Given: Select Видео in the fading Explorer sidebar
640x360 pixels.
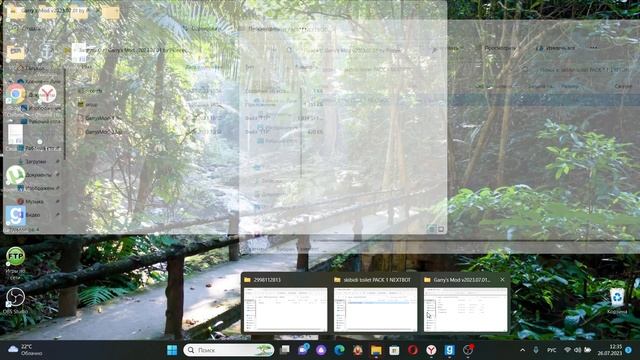Looking at the screenshot, I should [x=33, y=215].
